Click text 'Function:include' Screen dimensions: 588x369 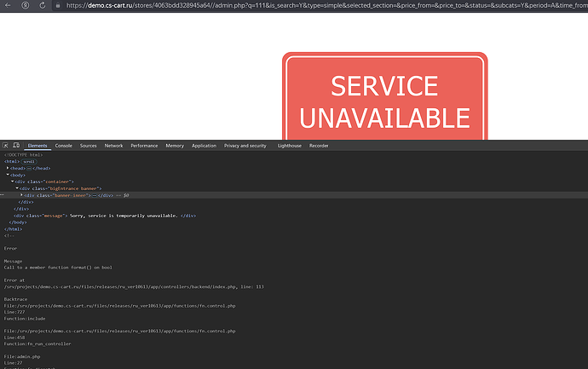(x=25, y=319)
